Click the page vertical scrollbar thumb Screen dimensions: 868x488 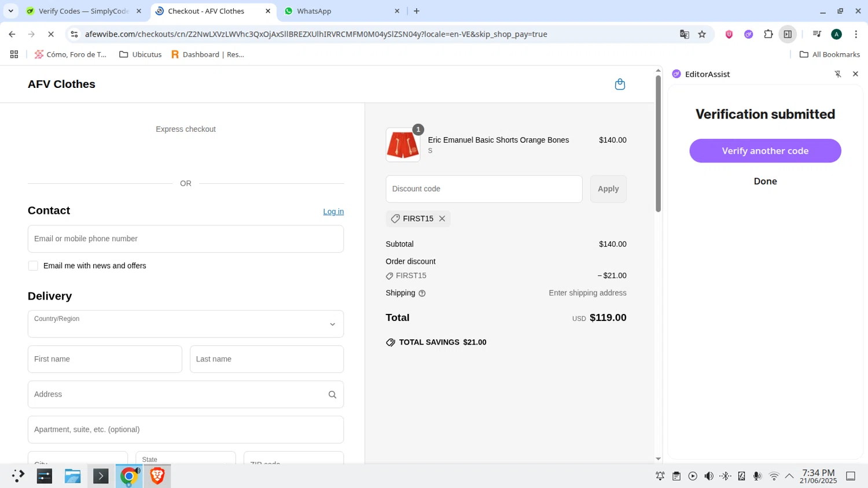658,143
